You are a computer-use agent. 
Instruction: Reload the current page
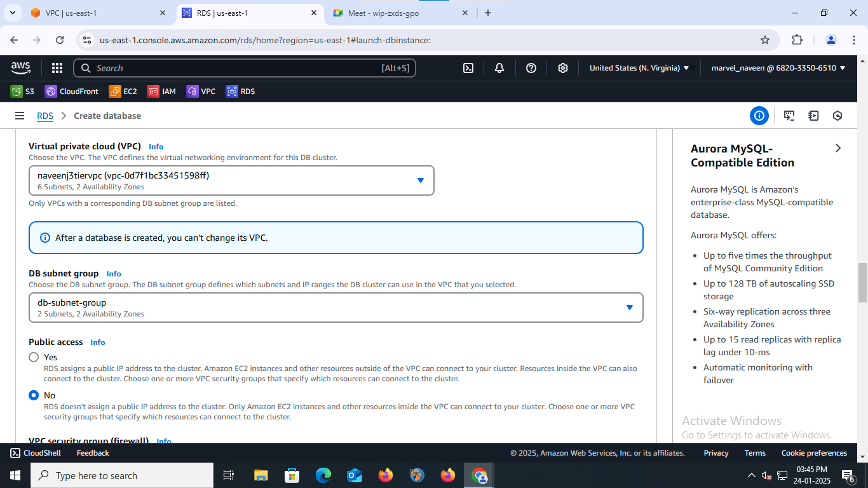(x=60, y=40)
